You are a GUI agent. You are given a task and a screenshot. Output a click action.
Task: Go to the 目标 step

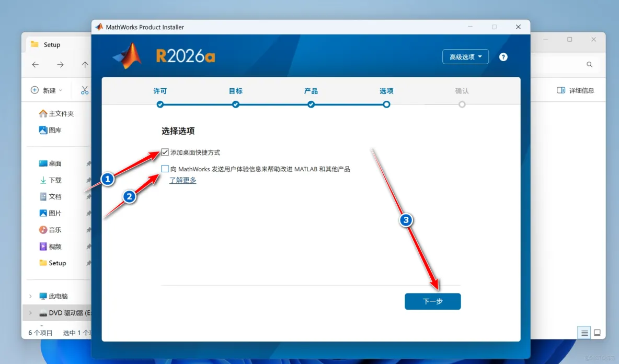point(236,91)
